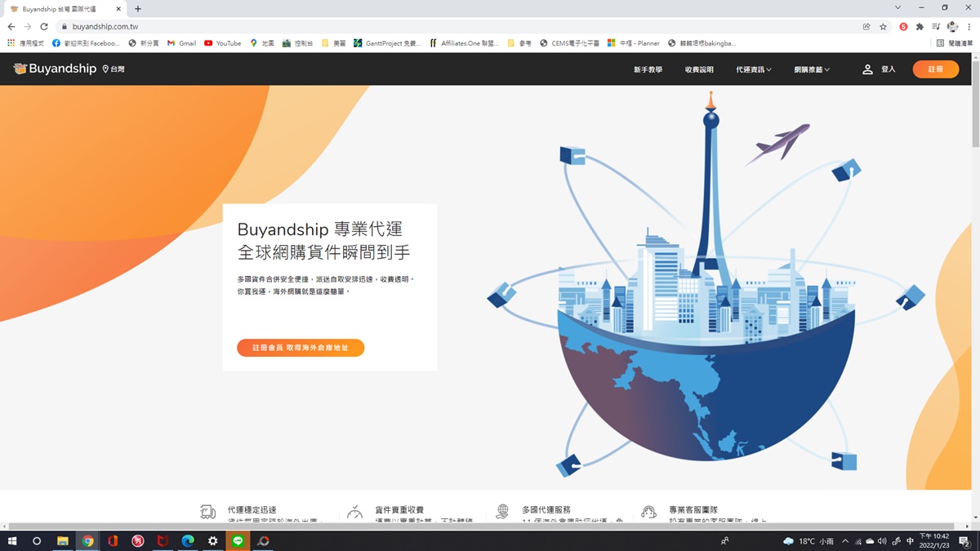Open Microsoft Edge from the taskbar

[x=188, y=541]
